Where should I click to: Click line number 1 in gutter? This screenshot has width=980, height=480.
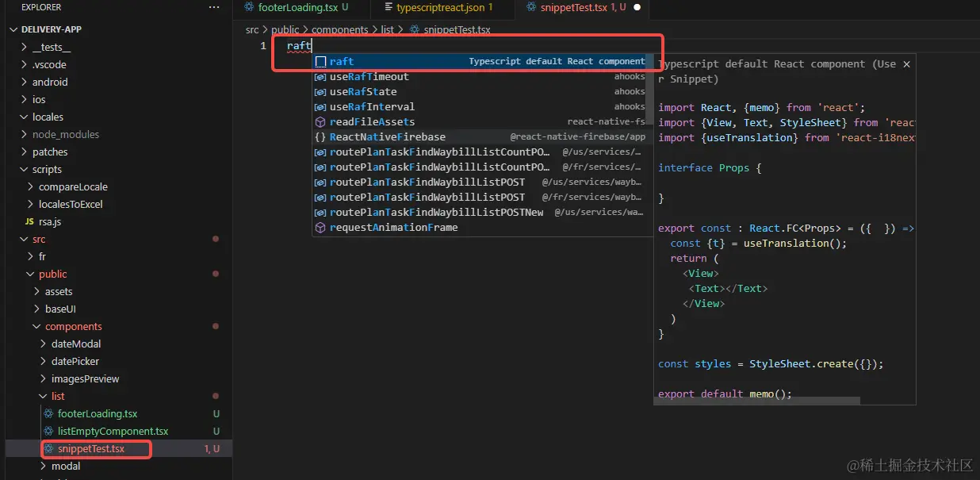(x=263, y=46)
